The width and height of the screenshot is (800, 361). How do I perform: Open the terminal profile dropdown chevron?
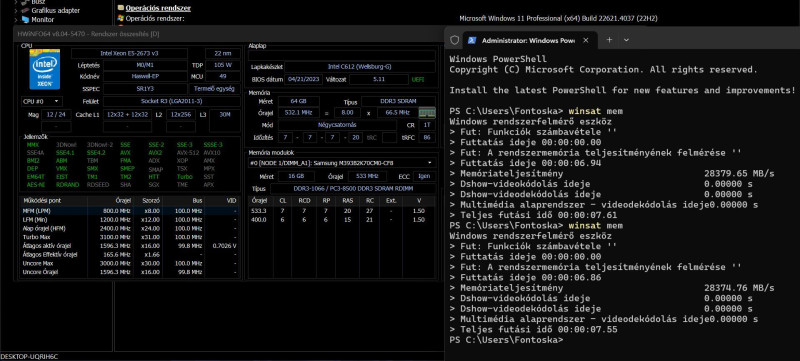coord(627,40)
